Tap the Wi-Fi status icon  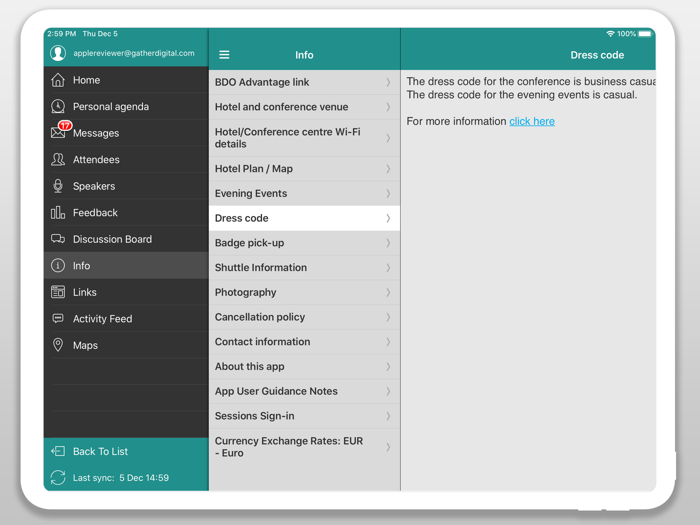point(610,34)
